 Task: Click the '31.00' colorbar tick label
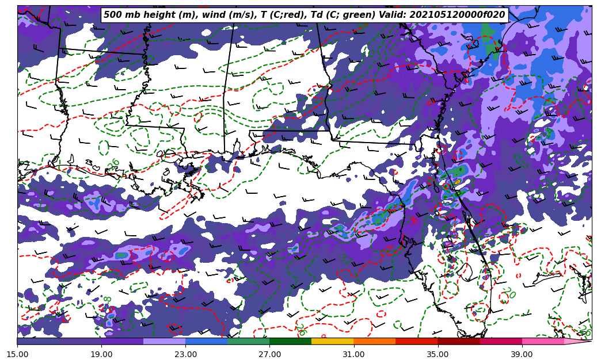click(353, 354)
